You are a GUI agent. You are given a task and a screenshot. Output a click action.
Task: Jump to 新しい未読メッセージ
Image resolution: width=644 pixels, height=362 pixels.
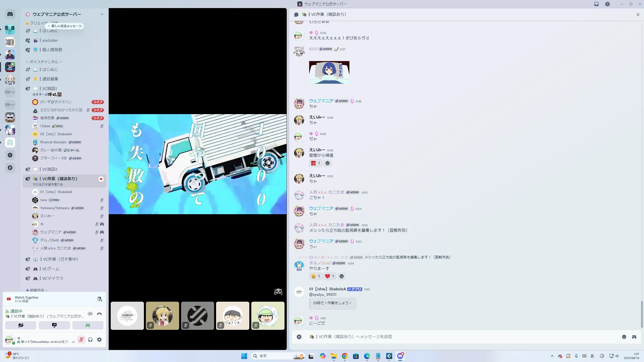pos(65,26)
